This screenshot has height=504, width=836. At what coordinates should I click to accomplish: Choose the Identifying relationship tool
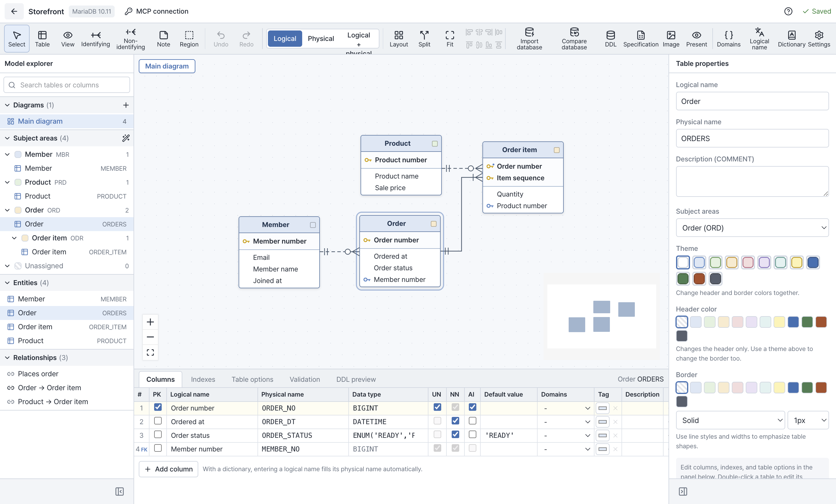95,39
